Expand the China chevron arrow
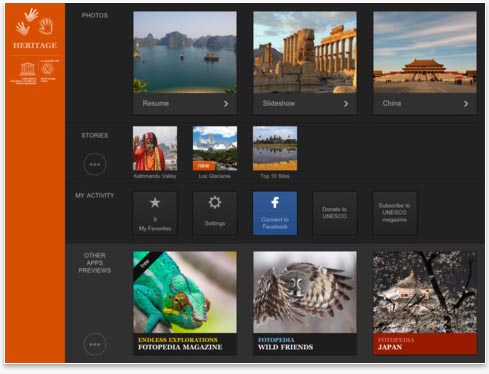 [466, 104]
